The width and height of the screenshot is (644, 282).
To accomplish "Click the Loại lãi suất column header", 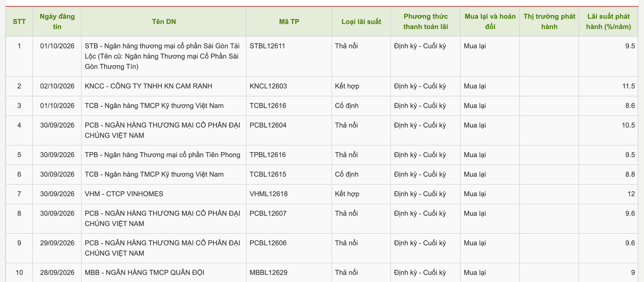I will tap(361, 22).
